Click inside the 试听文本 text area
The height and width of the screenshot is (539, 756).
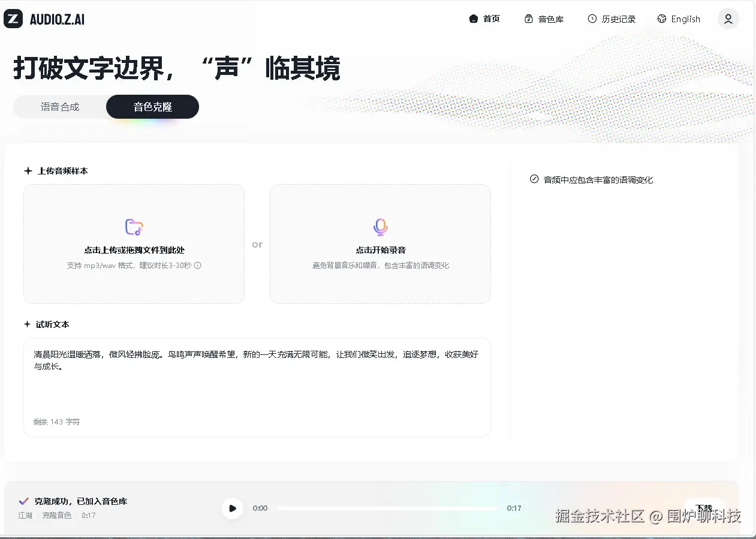click(x=257, y=387)
